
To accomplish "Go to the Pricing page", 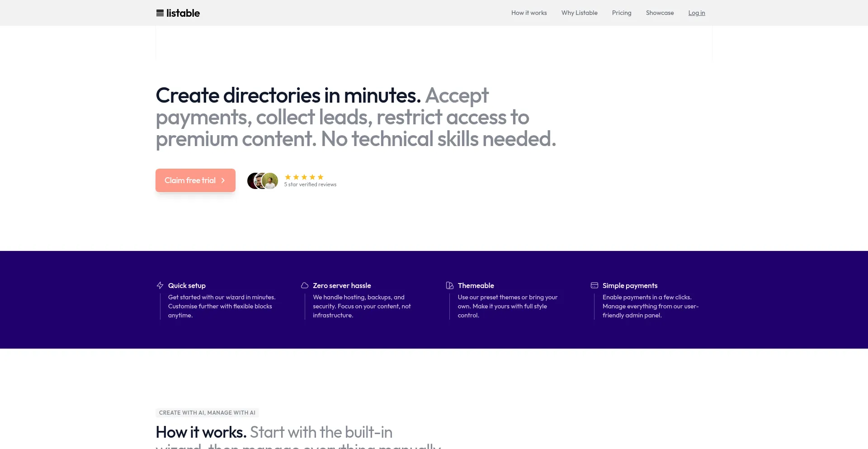I will pos(622,13).
